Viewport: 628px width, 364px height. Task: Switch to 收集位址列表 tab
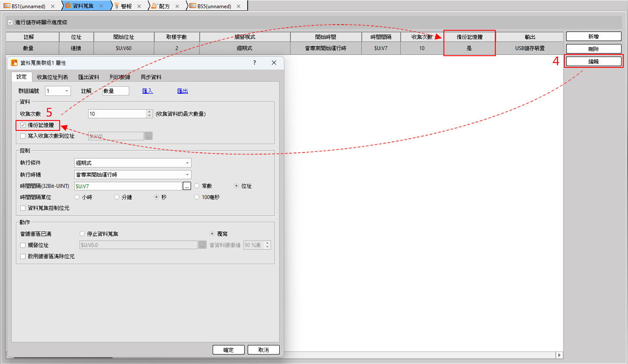[52, 77]
